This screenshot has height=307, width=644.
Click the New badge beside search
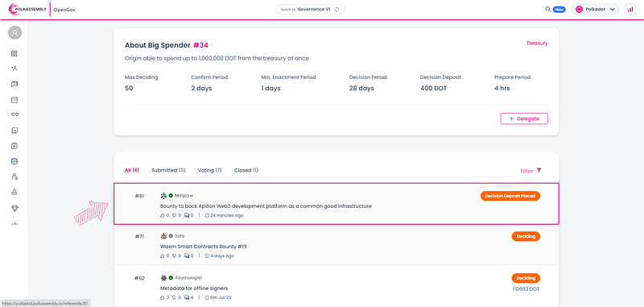click(559, 10)
